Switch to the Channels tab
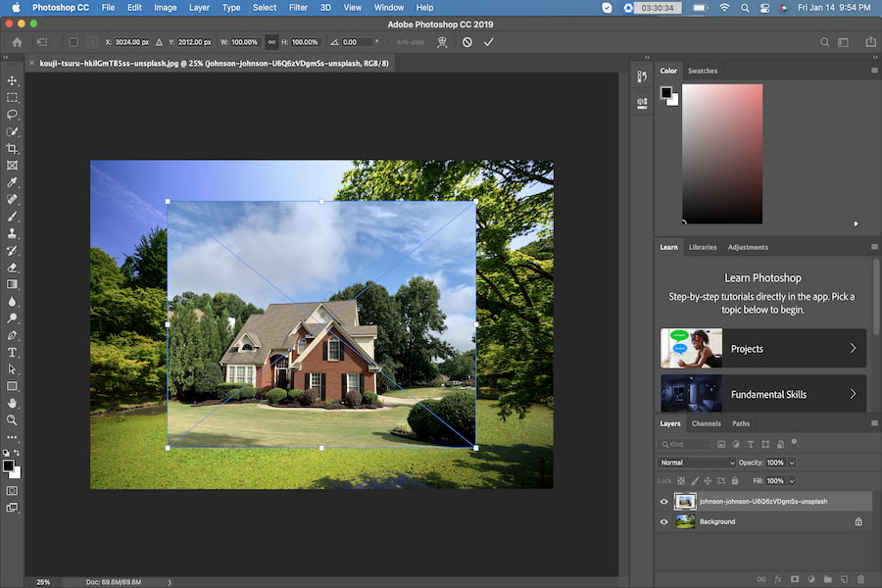The height and width of the screenshot is (588, 882). point(706,423)
